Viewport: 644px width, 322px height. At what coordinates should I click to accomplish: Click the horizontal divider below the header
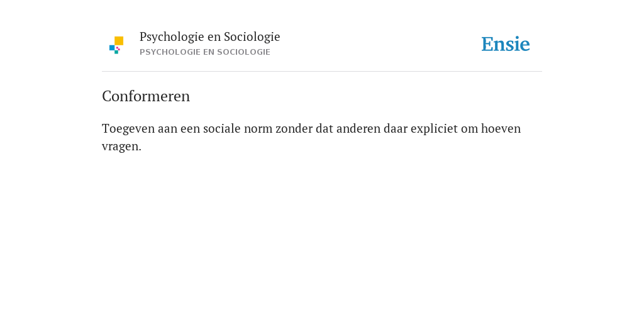[x=322, y=72]
